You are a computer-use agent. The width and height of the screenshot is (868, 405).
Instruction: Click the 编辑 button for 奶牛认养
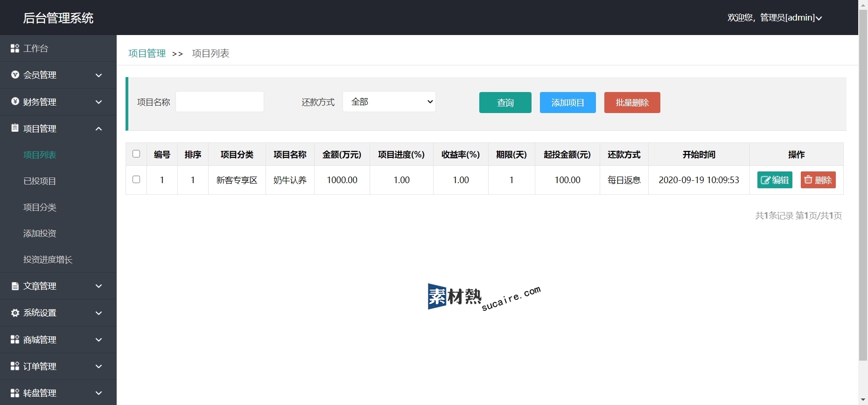[x=775, y=180]
